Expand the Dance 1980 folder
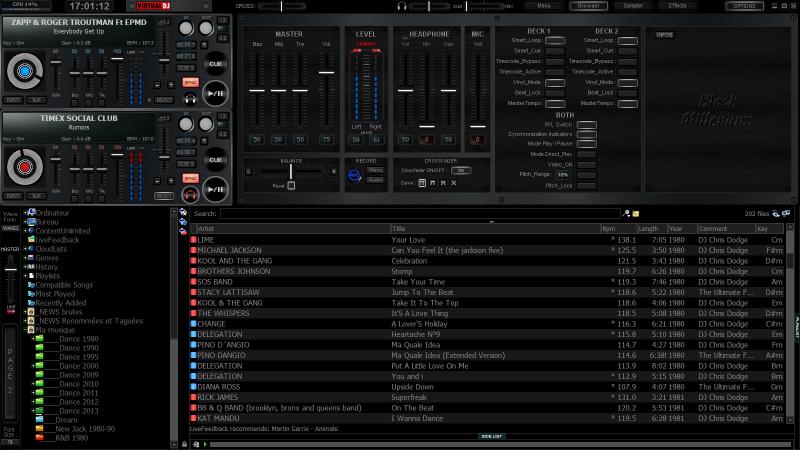The width and height of the screenshot is (800, 450). 33,339
